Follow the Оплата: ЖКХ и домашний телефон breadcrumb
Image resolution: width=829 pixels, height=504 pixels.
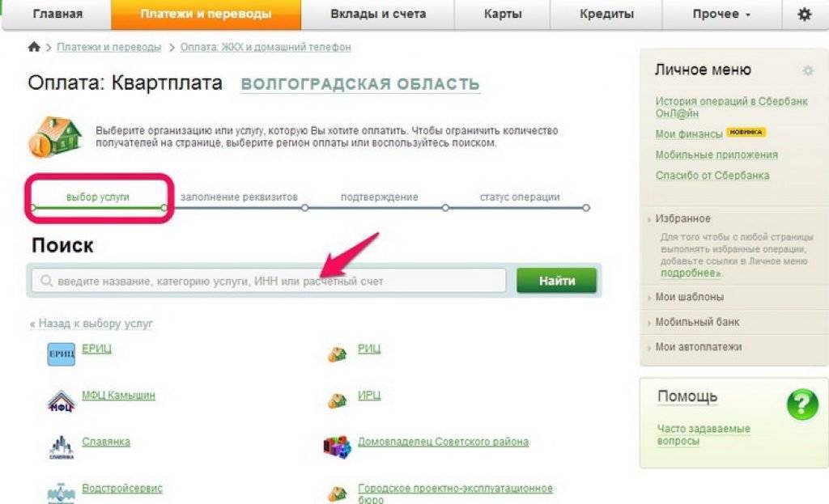point(266,47)
